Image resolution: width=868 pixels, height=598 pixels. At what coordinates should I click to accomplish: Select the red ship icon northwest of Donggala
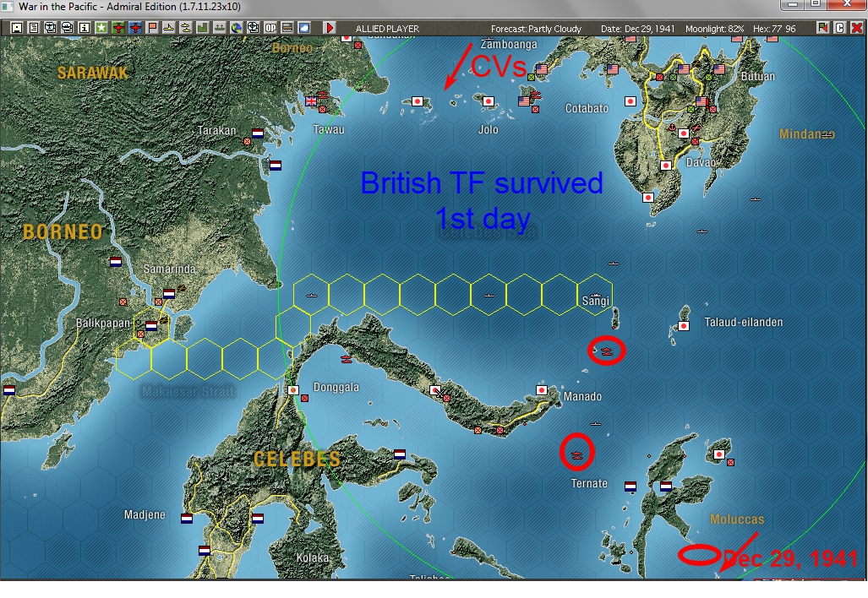pyautogui.click(x=347, y=360)
